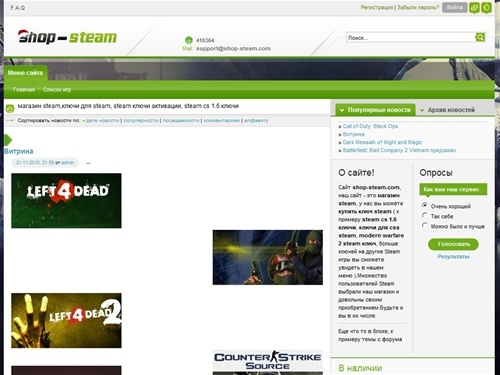Click the Голосовать vote button

(453, 244)
